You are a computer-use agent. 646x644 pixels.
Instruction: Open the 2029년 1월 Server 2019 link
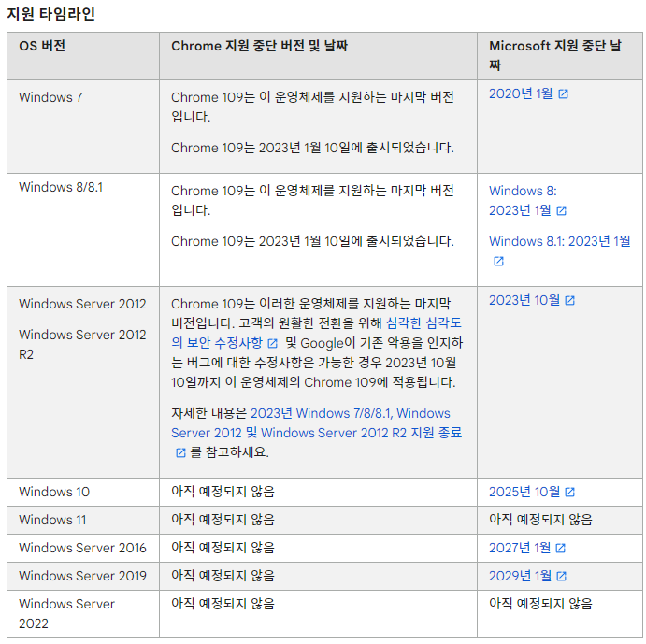click(x=521, y=576)
